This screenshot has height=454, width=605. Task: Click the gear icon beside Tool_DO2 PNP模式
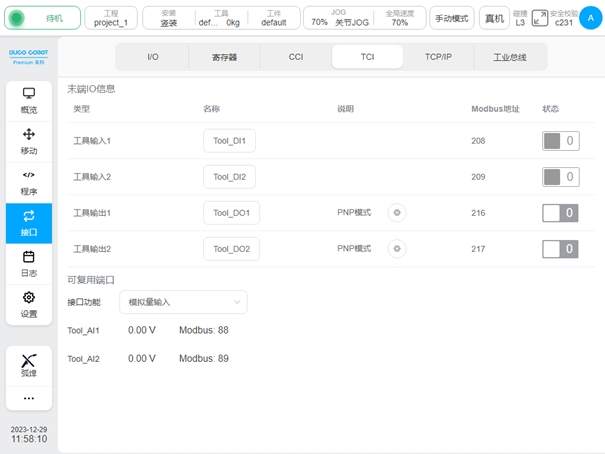coord(397,248)
